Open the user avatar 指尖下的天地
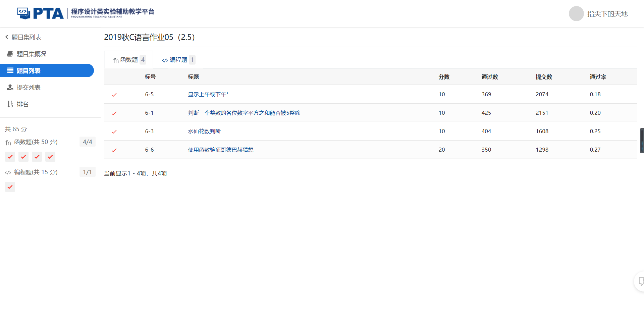Image resolution: width=644 pixels, height=315 pixels. (576, 14)
